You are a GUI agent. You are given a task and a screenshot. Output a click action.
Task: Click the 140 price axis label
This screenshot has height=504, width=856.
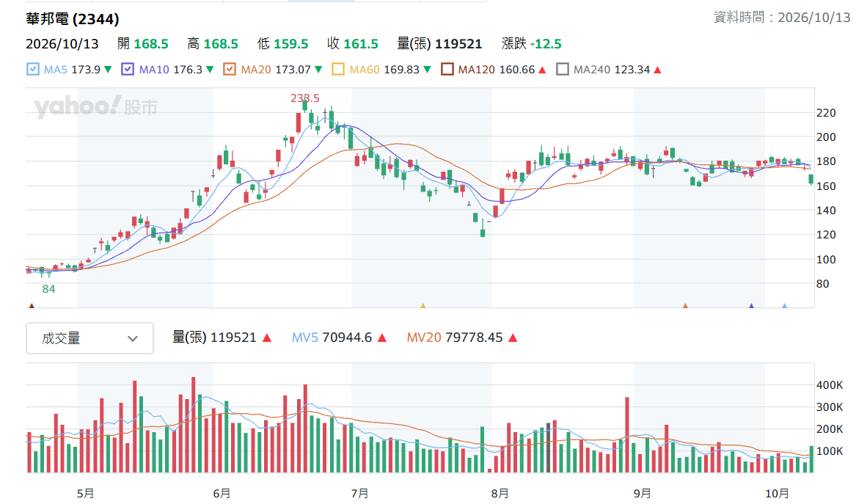click(x=826, y=211)
